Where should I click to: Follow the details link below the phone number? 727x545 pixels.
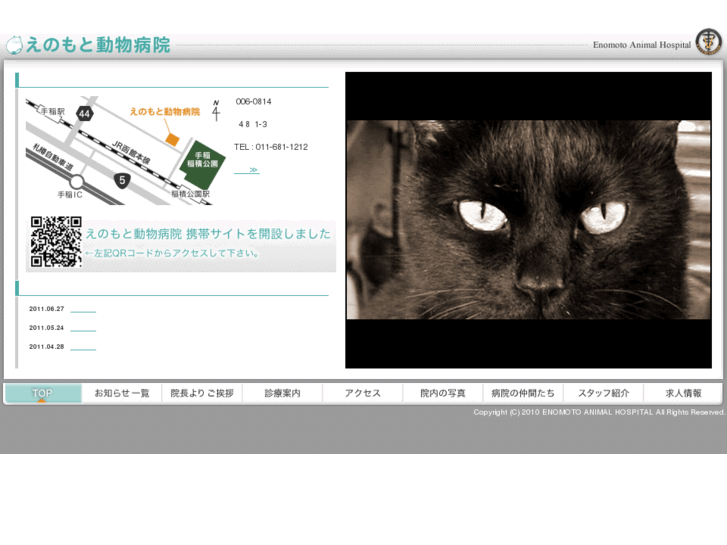tap(247, 170)
